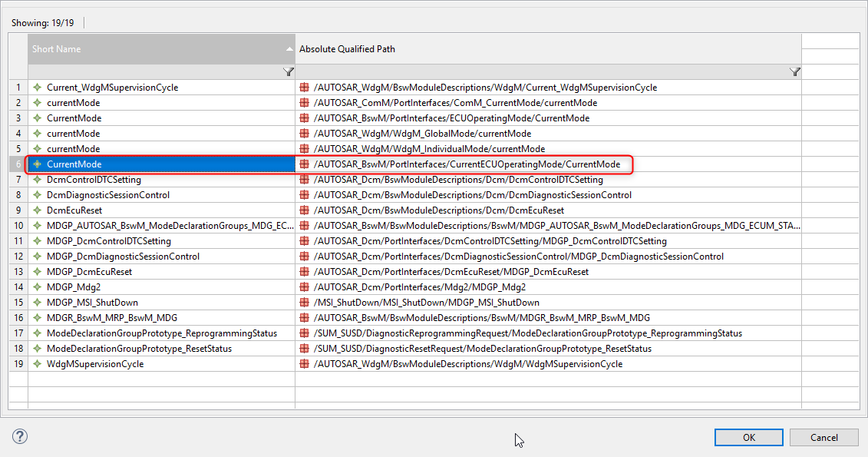Image resolution: width=868 pixels, height=457 pixels.
Task: Click path /MSI_ShutDown/MSI_ShutDown/MDGP_MSI_ShutDown
Action: 426,303
